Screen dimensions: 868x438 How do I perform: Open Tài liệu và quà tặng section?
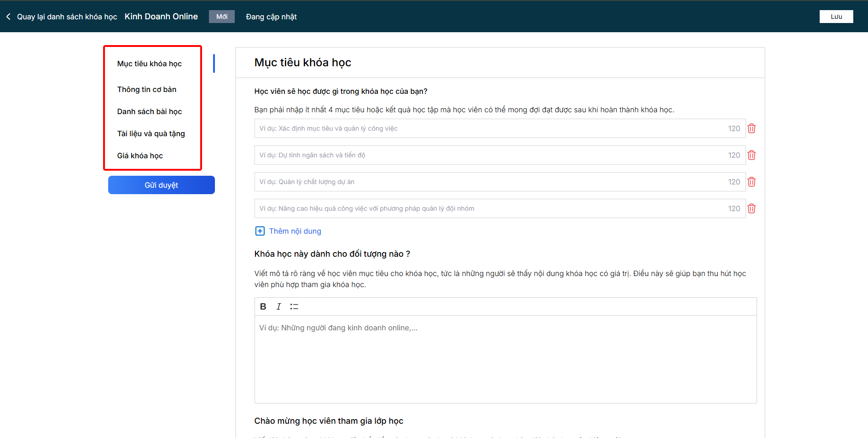click(151, 133)
